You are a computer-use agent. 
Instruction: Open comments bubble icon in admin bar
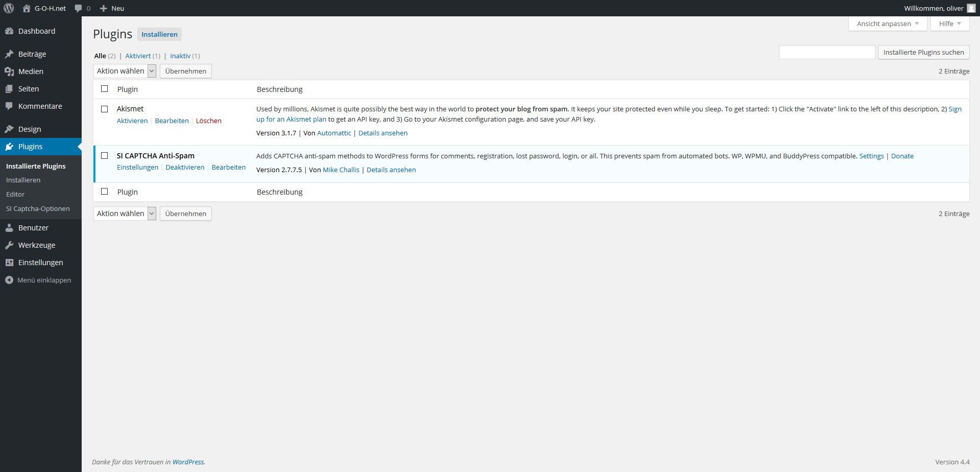pyautogui.click(x=78, y=8)
